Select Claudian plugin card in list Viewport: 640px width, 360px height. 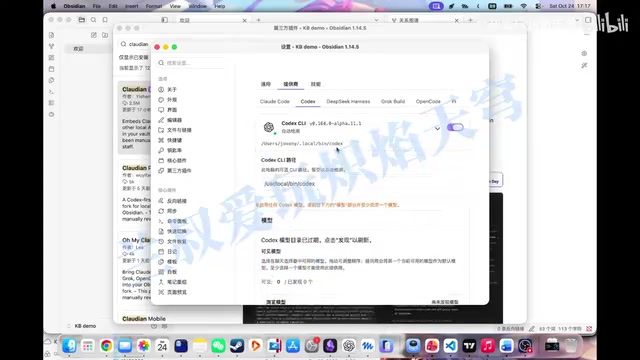point(135,118)
